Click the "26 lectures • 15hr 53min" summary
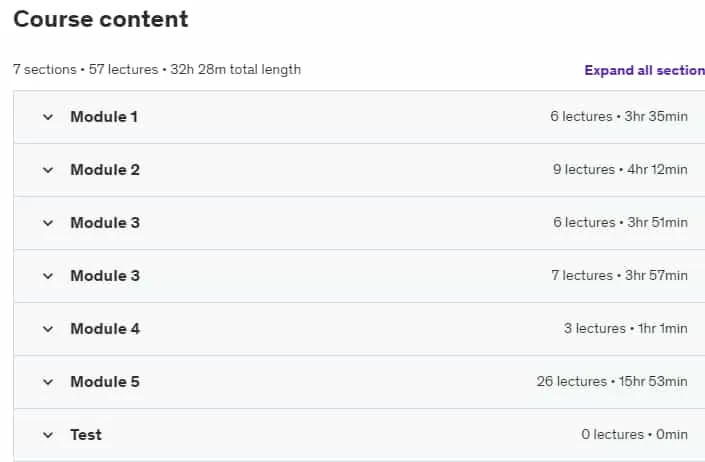This screenshot has height=462, width=705. pos(612,382)
